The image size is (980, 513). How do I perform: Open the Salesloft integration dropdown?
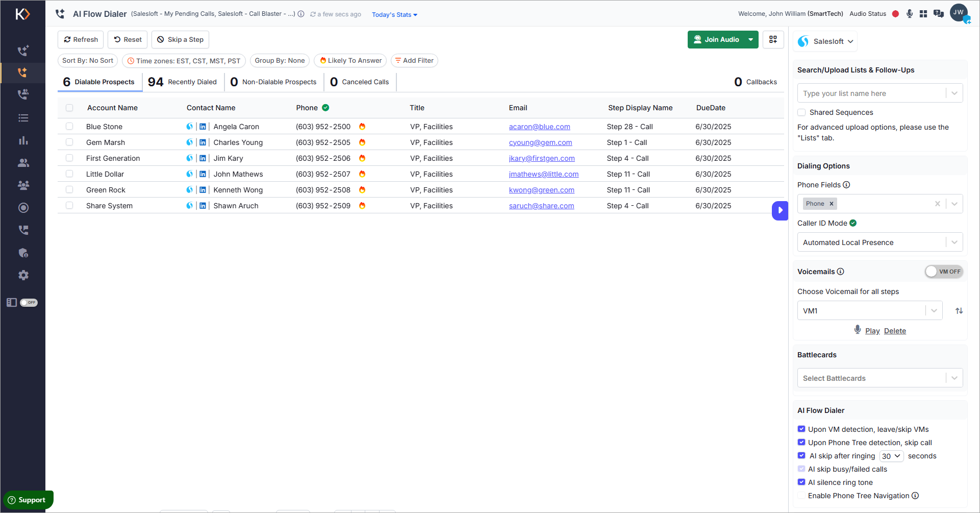tap(825, 41)
